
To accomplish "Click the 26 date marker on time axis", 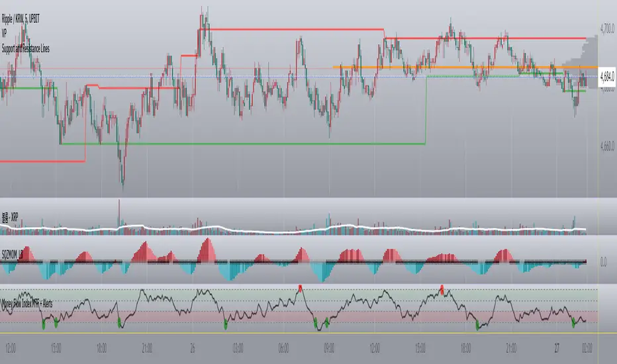I will coord(193,349).
